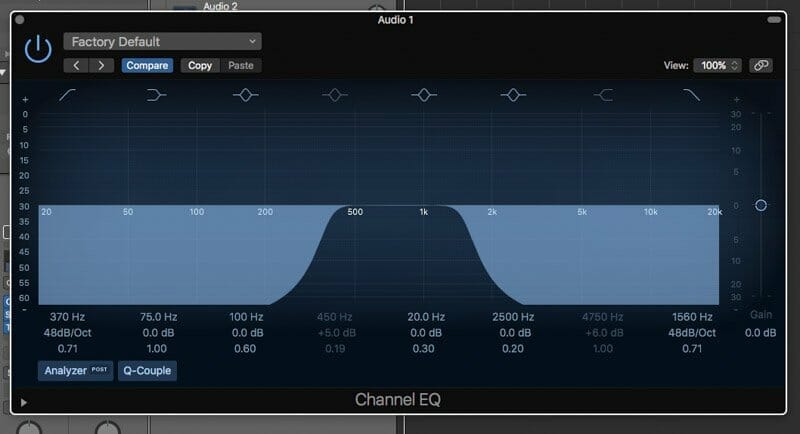800x434 pixels.
Task: Select the low-pass filter band icon
Action: 691,95
